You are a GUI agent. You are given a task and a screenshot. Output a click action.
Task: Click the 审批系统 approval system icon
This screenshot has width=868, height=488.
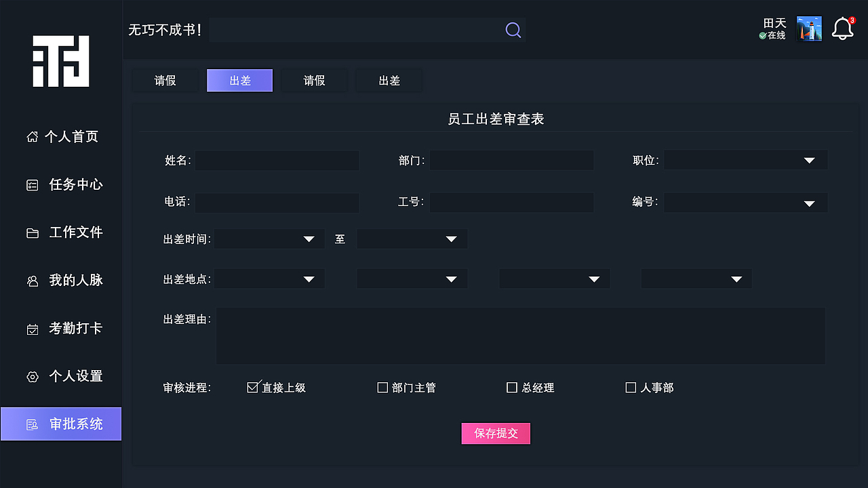(x=32, y=424)
